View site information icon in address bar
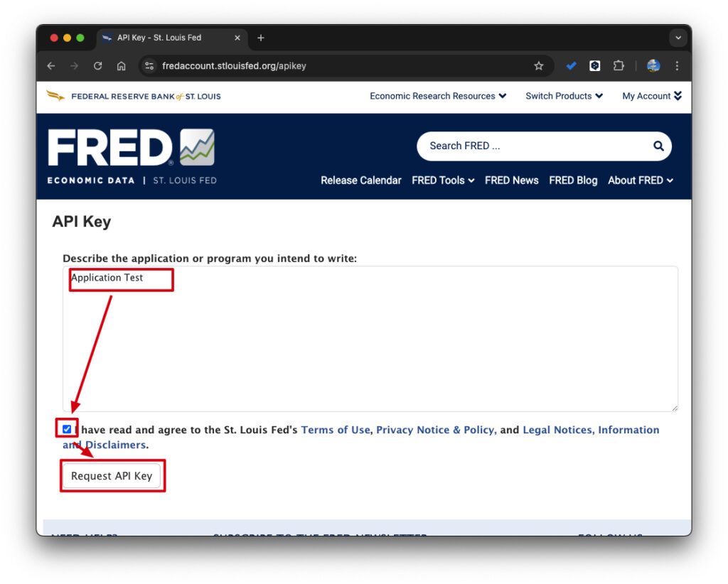 149,66
